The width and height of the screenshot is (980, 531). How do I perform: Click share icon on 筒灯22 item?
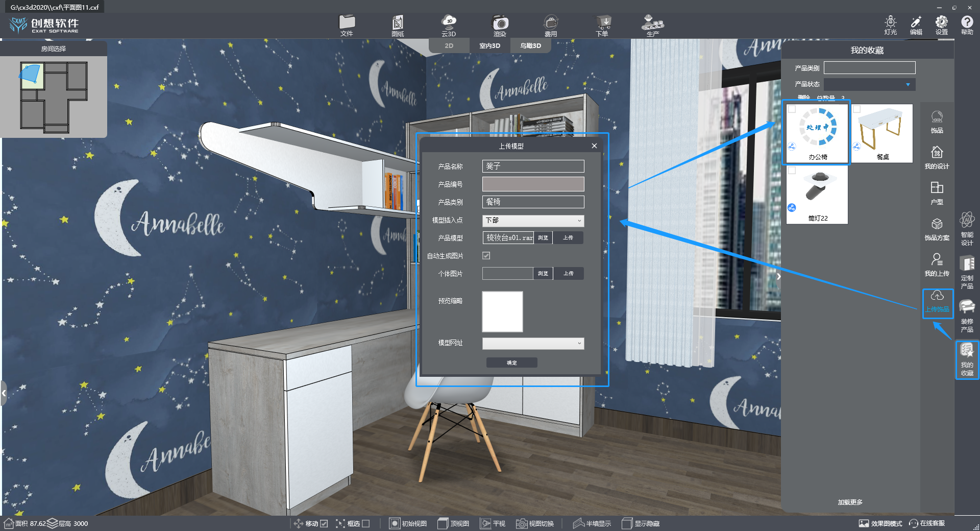[x=792, y=208]
